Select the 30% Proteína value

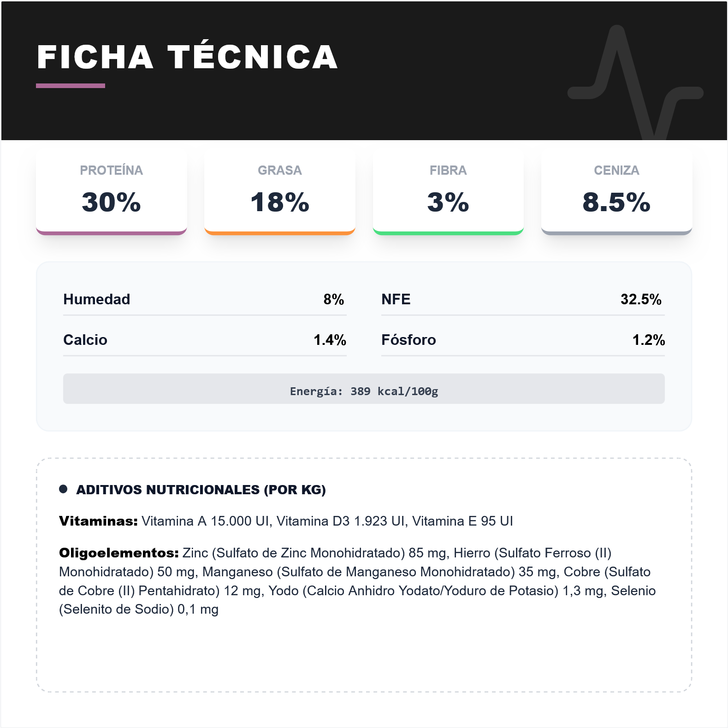(x=111, y=202)
